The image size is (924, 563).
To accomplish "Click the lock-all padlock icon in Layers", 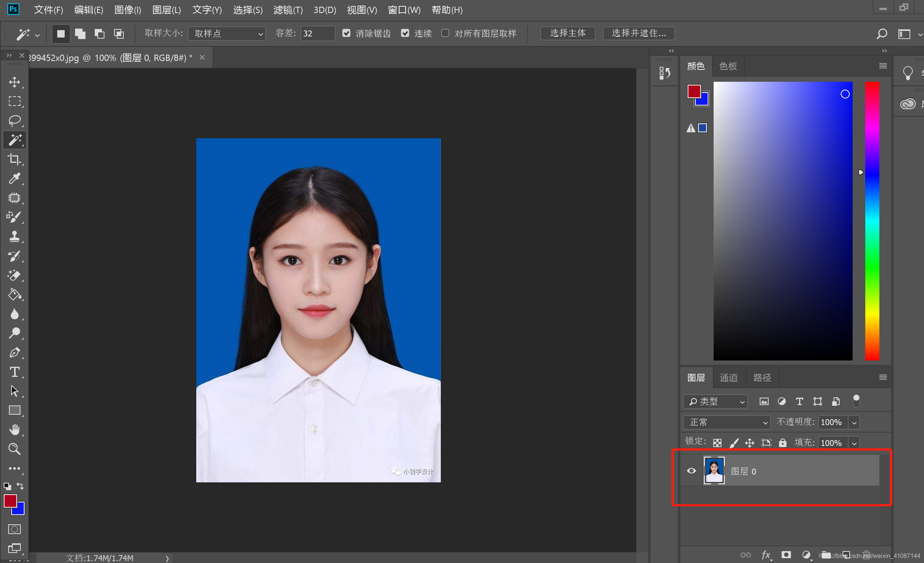I will (x=782, y=443).
